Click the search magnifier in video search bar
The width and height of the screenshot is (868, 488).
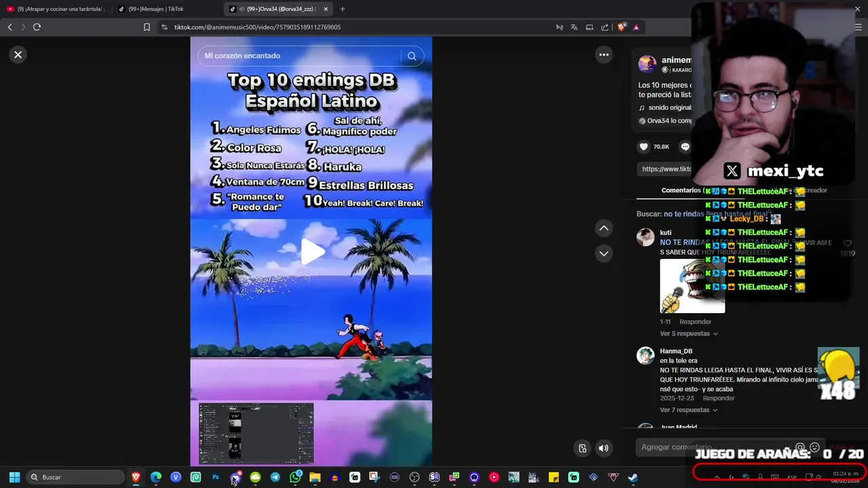(412, 56)
